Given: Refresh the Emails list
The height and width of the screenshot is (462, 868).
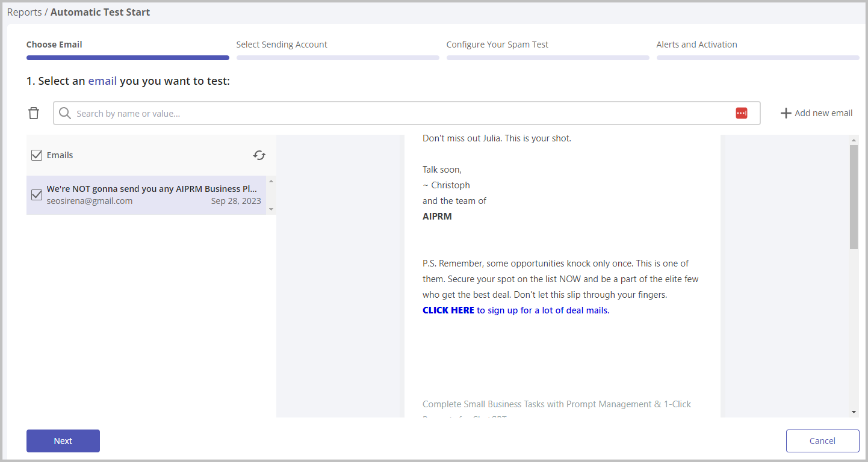Looking at the screenshot, I should pyautogui.click(x=259, y=155).
